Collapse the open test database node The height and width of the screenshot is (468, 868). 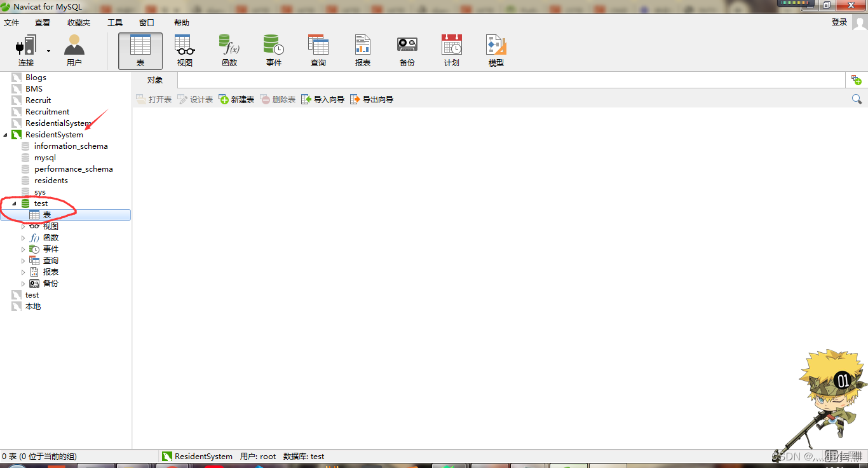point(14,203)
